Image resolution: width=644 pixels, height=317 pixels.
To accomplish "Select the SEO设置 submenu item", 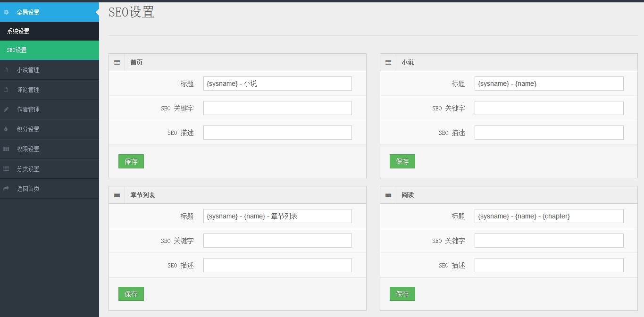I will (17, 50).
